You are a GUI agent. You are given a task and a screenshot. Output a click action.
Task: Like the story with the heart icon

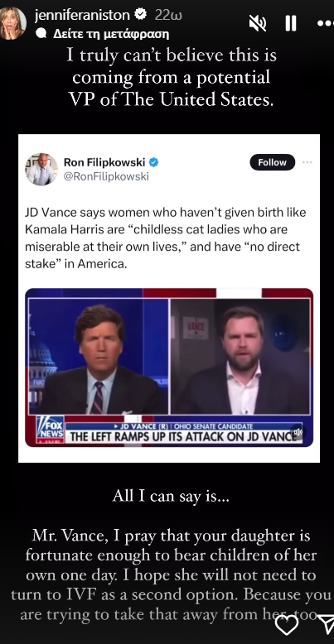point(286,626)
